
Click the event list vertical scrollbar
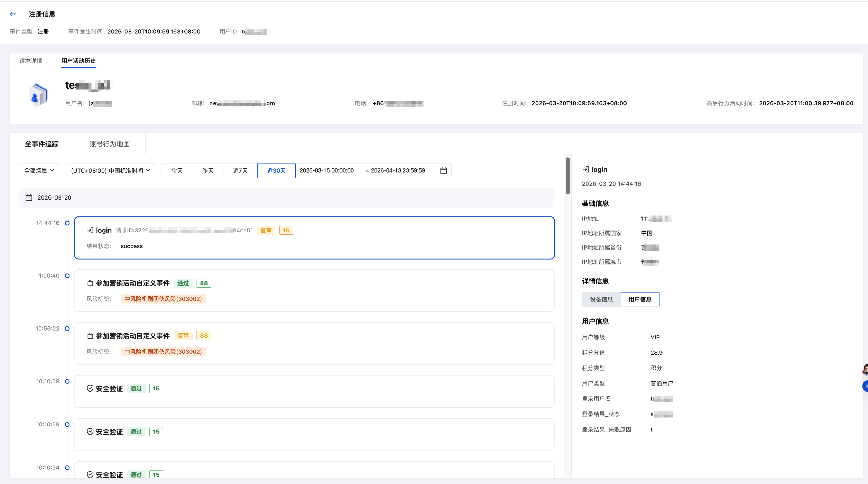coord(568,176)
